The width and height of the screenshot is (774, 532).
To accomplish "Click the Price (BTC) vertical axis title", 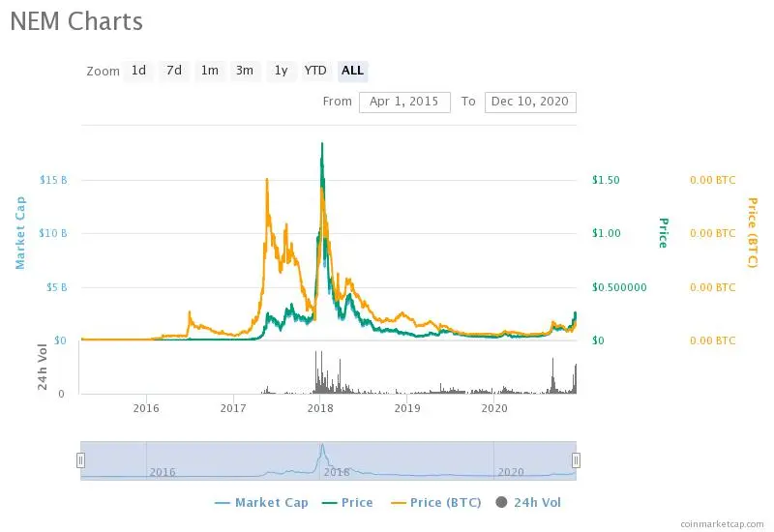I will coord(753,233).
